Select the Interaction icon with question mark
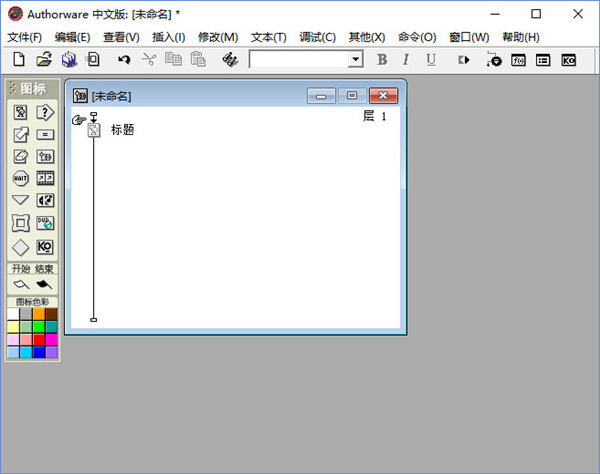Viewport: 600px width, 474px height. 45,112
